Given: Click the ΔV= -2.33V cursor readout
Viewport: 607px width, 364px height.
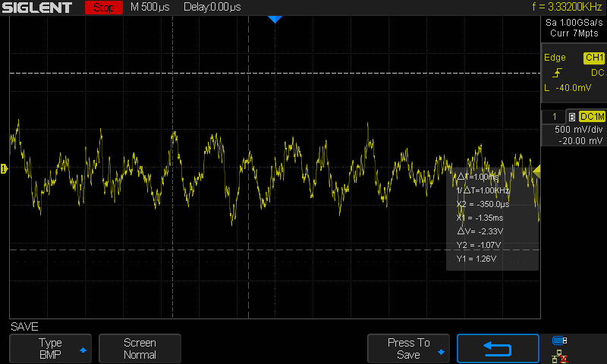Looking at the screenshot, I should coord(480,231).
